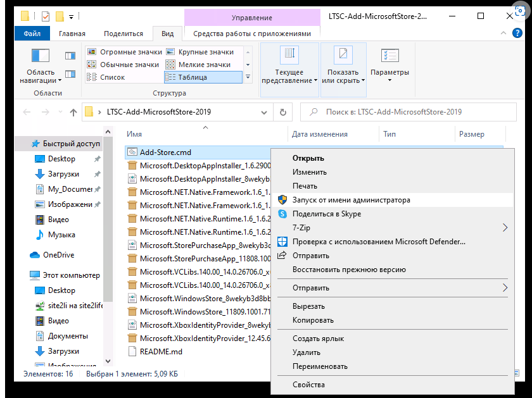Expand the layout gallery more arrow
Viewport: 532px width, 398px height.
[x=248, y=77]
